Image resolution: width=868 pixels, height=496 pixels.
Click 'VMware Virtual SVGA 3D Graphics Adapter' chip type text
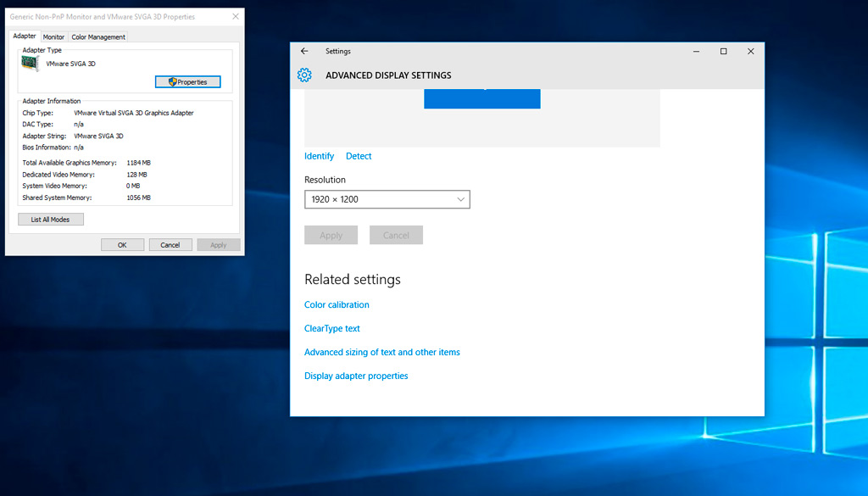point(134,113)
